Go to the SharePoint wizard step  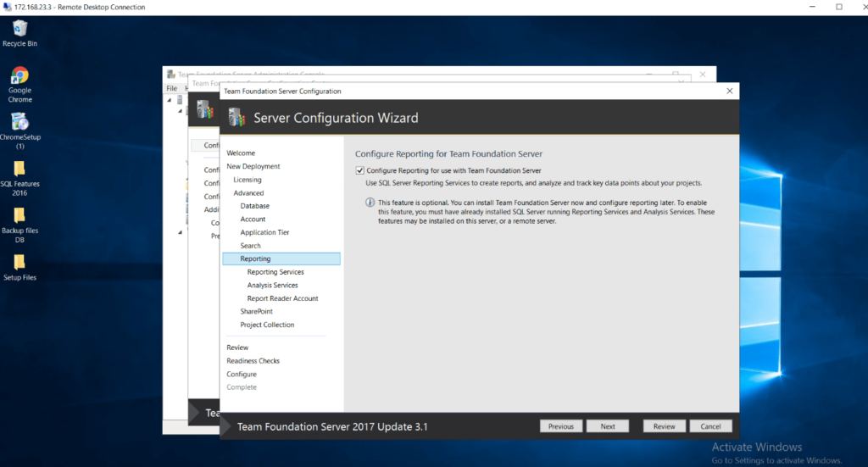click(x=256, y=312)
